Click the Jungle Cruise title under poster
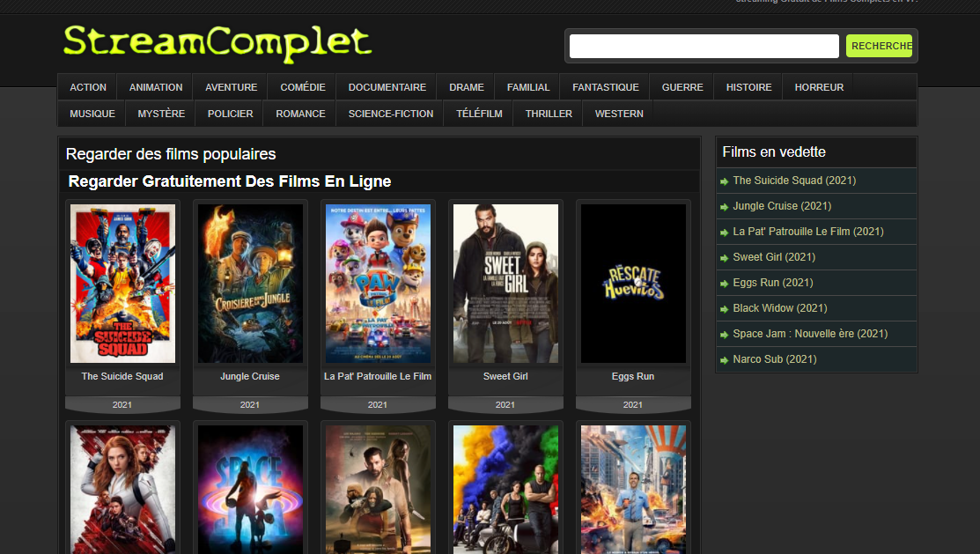This screenshot has height=554, width=980. (x=250, y=376)
